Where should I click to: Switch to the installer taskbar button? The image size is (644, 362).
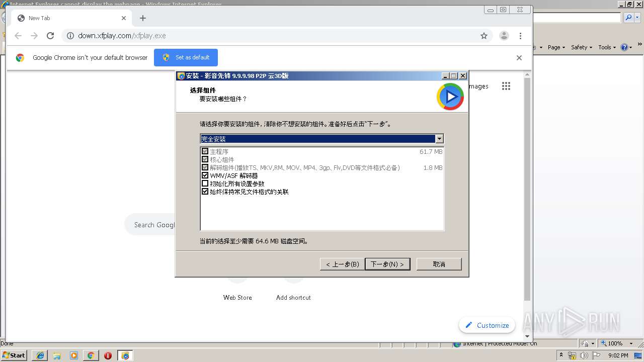(x=125, y=355)
